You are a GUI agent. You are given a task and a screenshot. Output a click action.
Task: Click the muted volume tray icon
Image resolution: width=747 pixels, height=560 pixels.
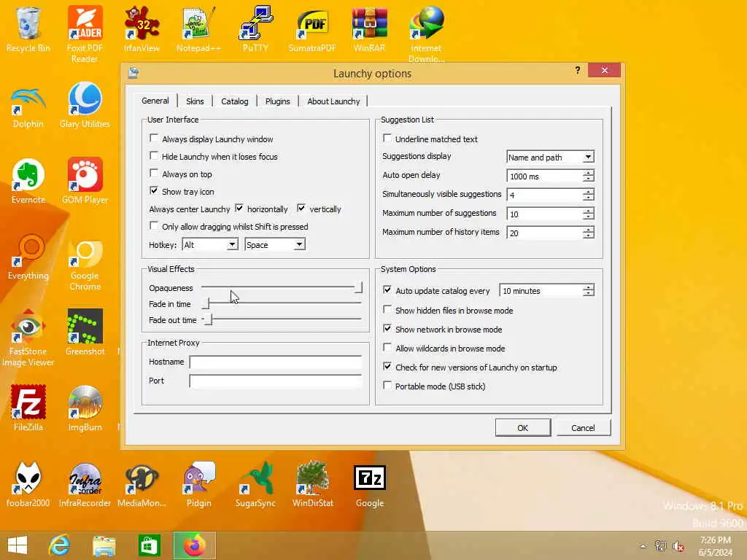tap(678, 546)
